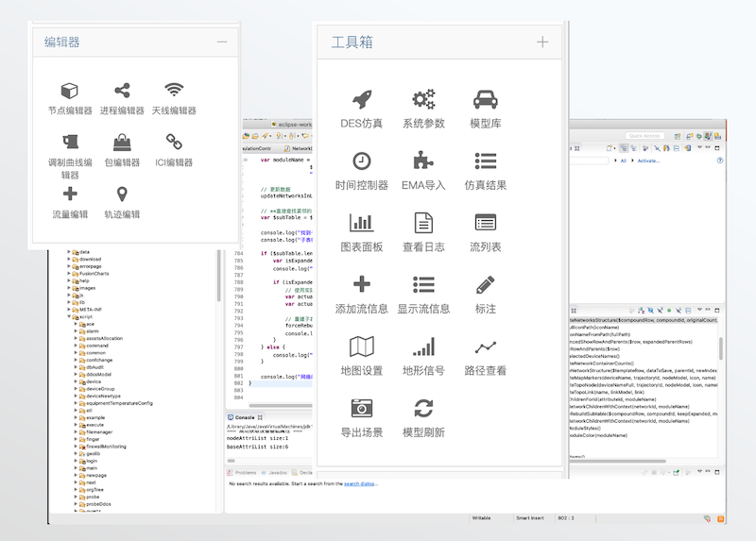Expand the equipmentTemperatureConfig folder
This screenshot has height=541, width=756.
click(x=76, y=403)
